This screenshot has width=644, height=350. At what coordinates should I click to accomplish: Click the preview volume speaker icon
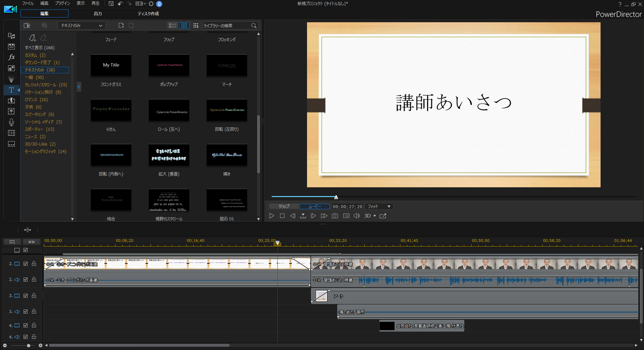pyautogui.click(x=357, y=216)
